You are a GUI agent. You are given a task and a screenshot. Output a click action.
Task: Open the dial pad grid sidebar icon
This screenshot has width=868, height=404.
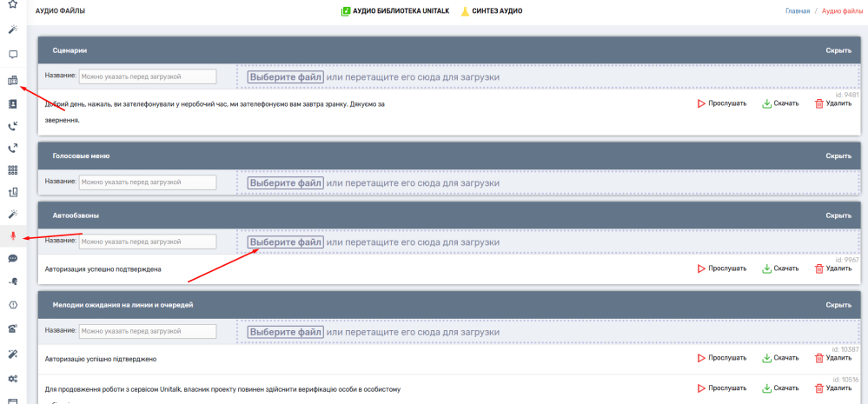[x=13, y=170]
